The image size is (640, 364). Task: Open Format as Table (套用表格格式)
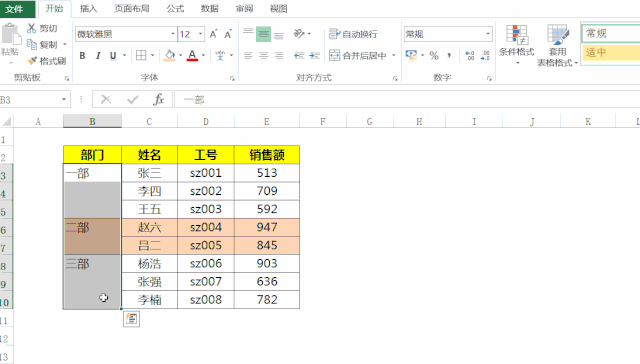558,45
